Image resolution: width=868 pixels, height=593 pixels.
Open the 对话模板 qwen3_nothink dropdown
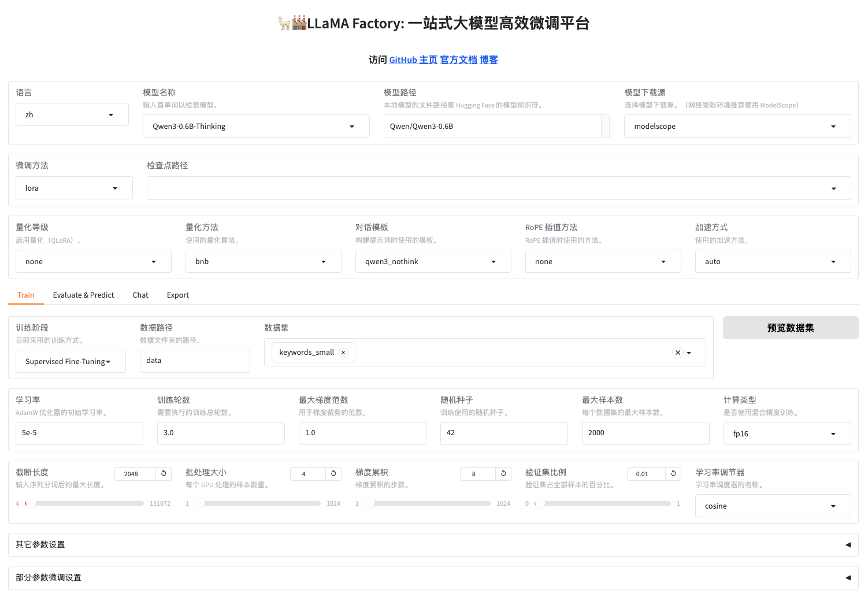pyautogui.click(x=433, y=261)
